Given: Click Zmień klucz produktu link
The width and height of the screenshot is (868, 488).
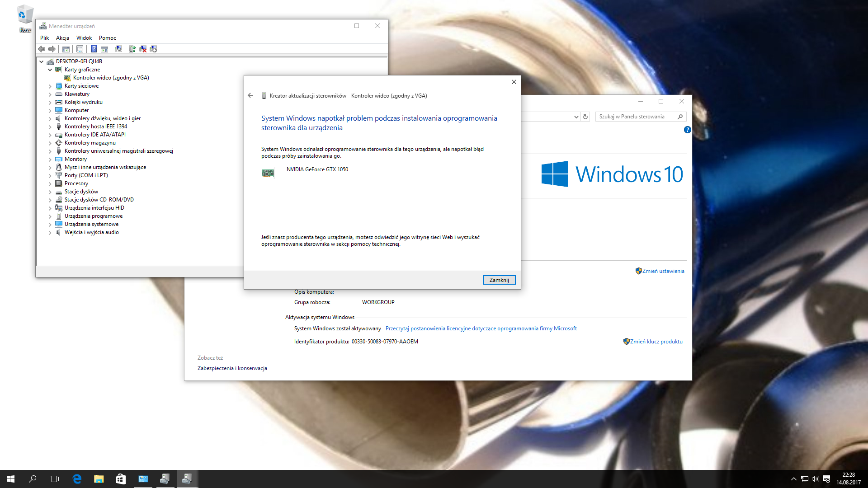Looking at the screenshot, I should 656,342.
